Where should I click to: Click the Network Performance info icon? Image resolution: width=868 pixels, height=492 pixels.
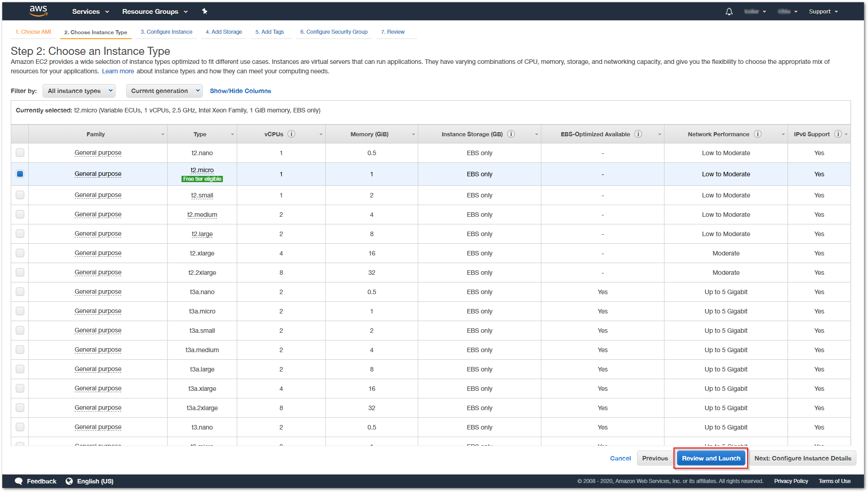(757, 134)
